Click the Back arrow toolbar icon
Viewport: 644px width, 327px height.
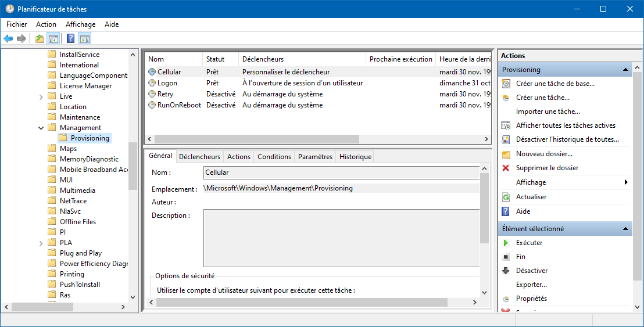point(8,38)
